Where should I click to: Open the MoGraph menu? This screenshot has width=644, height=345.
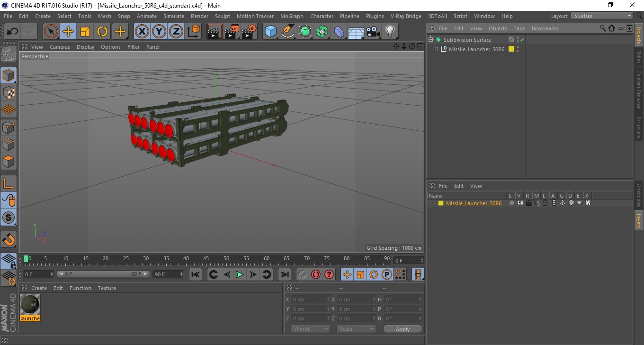coord(292,16)
